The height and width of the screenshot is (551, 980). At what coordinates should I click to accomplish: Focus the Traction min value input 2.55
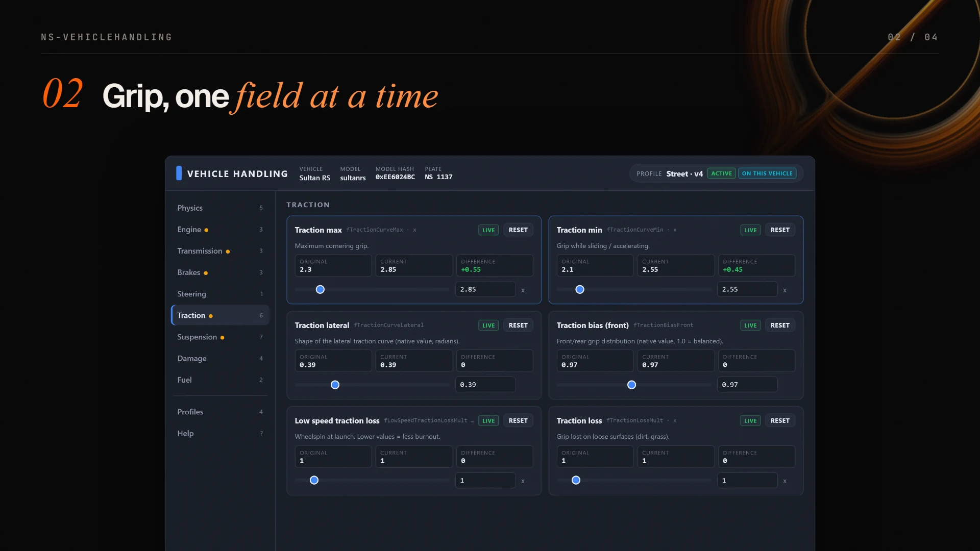pos(747,289)
